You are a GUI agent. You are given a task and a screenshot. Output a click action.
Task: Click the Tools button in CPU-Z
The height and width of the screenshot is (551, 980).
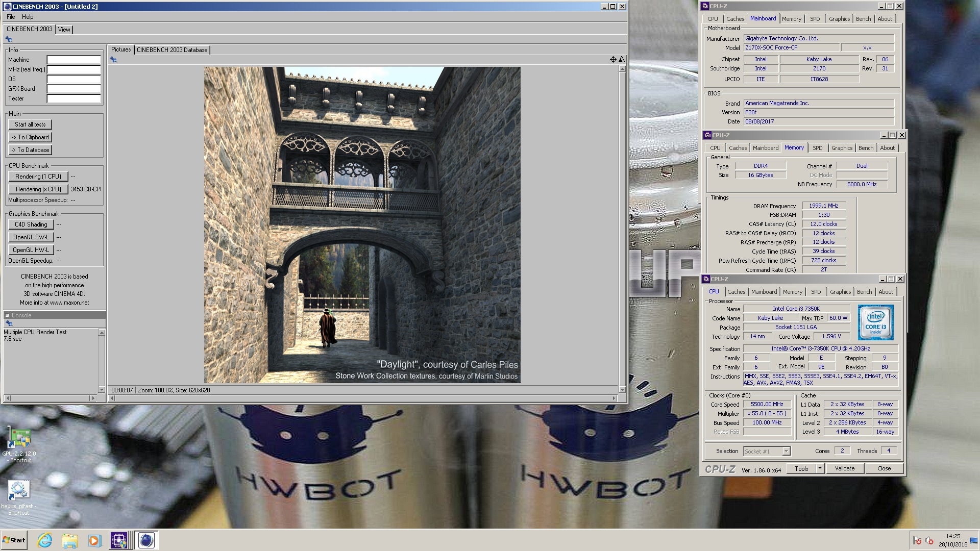pyautogui.click(x=801, y=468)
